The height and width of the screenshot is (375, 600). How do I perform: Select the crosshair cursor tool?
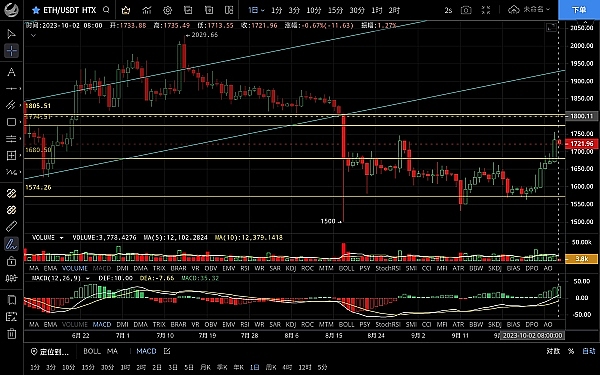(x=11, y=51)
